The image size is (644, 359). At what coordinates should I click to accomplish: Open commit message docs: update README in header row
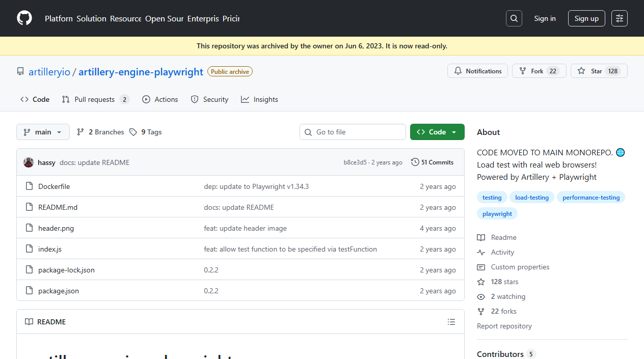(x=94, y=162)
